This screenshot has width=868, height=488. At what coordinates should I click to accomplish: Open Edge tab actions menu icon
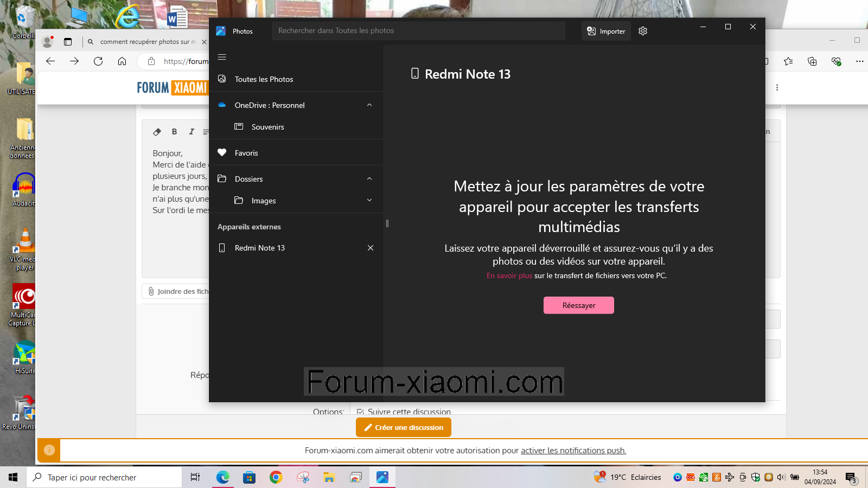[x=68, y=42]
